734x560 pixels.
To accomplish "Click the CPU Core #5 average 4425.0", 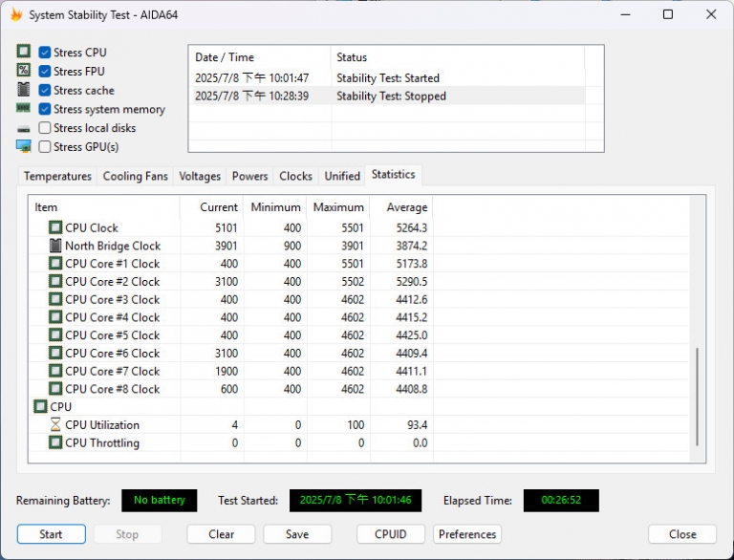I will click(x=412, y=334).
